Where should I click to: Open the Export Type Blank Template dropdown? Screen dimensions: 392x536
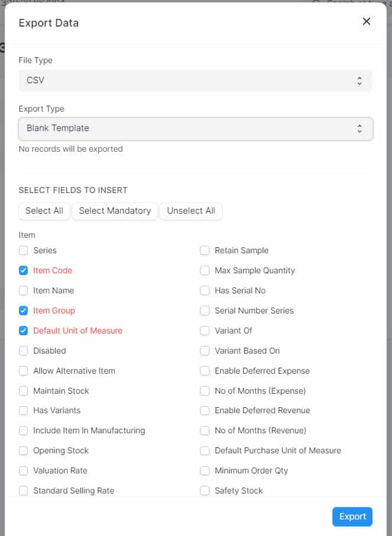195,128
